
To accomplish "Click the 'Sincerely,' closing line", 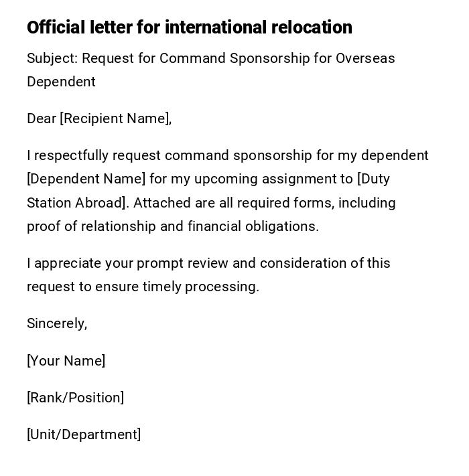I will 57,323.
